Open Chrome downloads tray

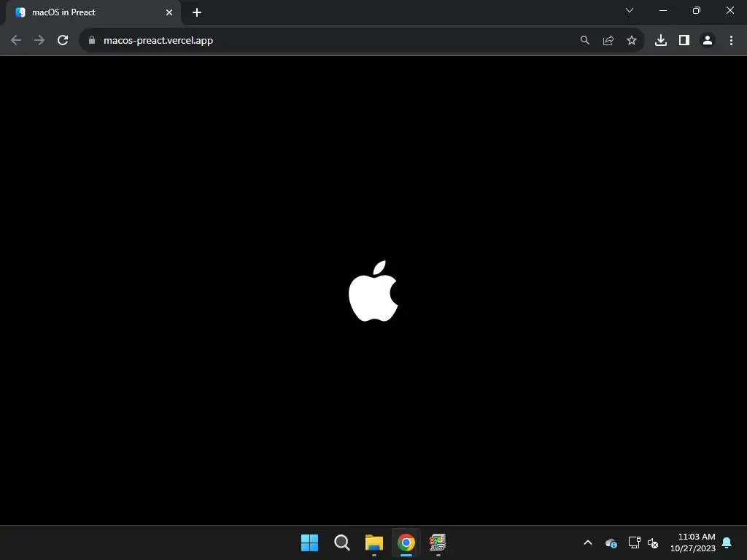pyautogui.click(x=661, y=41)
